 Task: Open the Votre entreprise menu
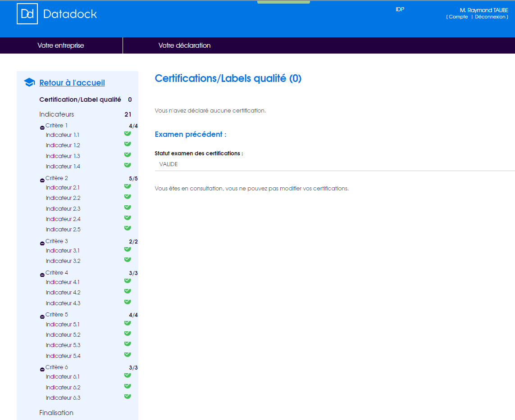pyautogui.click(x=61, y=45)
